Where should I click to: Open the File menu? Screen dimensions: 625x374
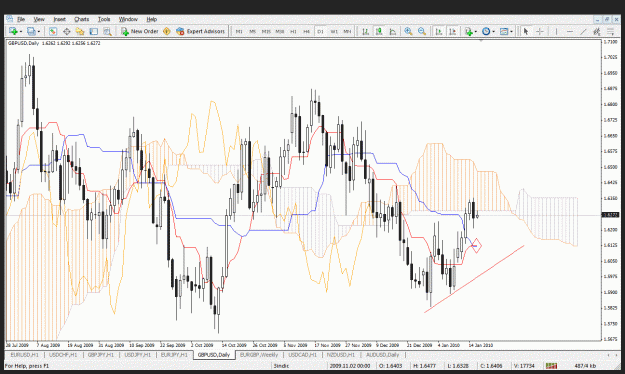click(x=21, y=19)
